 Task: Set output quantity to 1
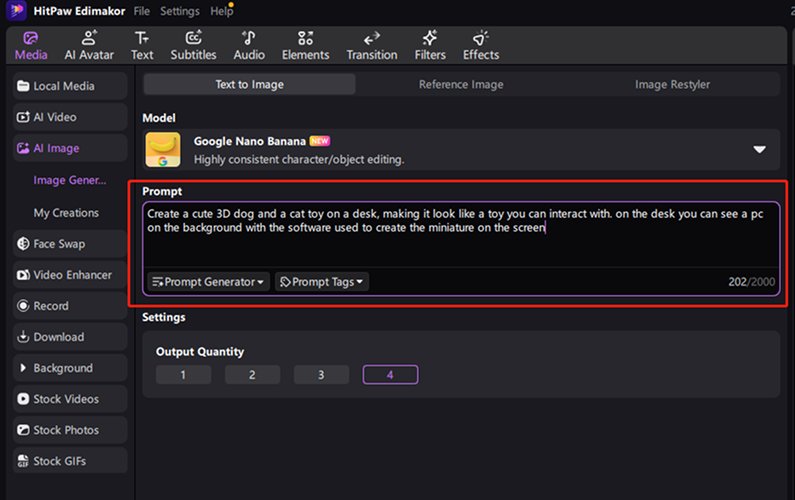[183, 375]
